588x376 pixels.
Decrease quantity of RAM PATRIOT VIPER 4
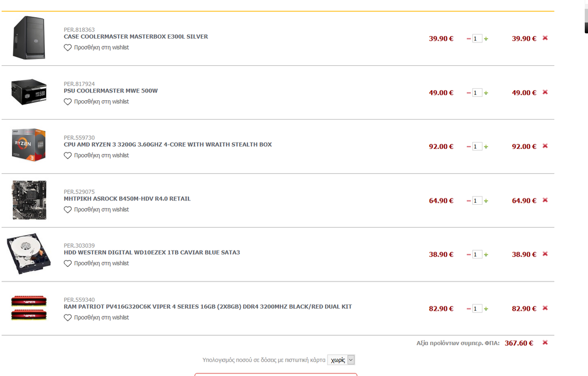click(468, 309)
